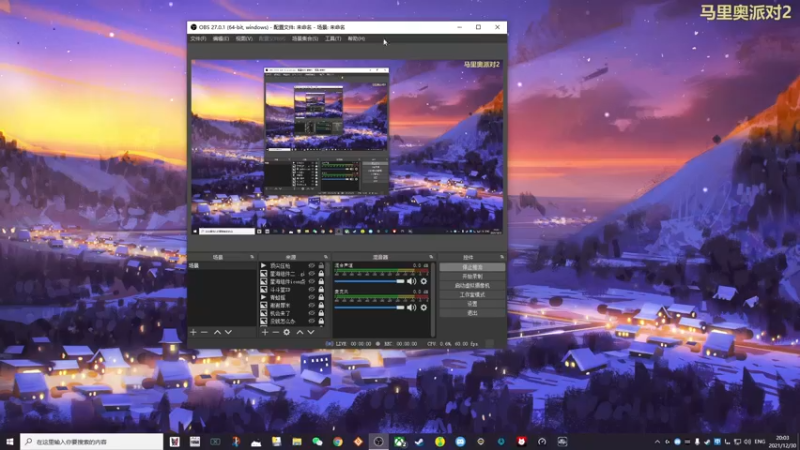Open the taskbar clock showing 20:03
This screenshot has height=450, width=800.
(781, 442)
